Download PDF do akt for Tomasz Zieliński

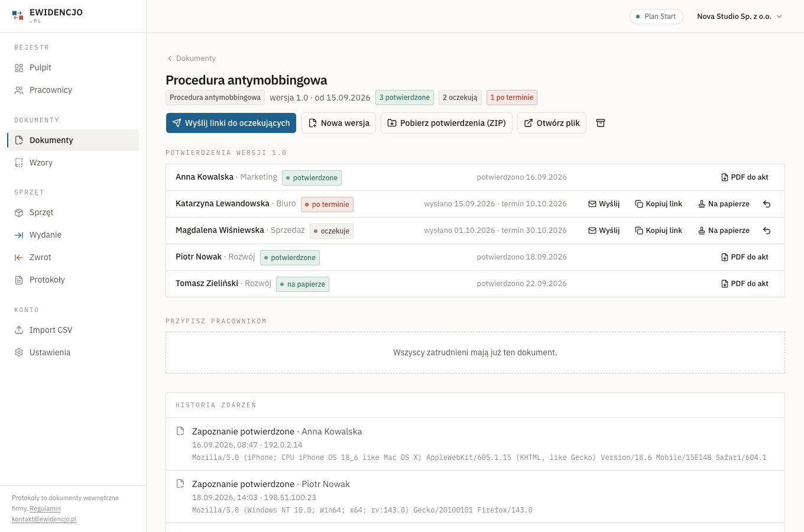[x=745, y=284]
